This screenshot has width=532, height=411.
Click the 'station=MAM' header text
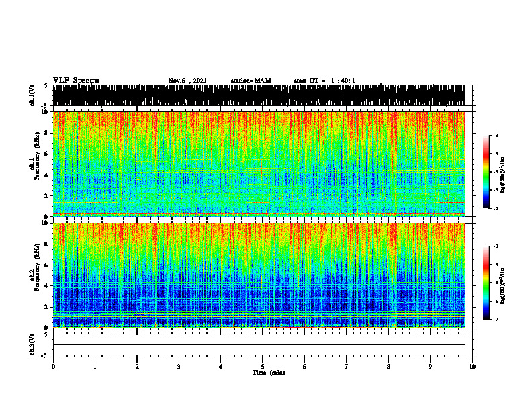[x=251, y=81]
